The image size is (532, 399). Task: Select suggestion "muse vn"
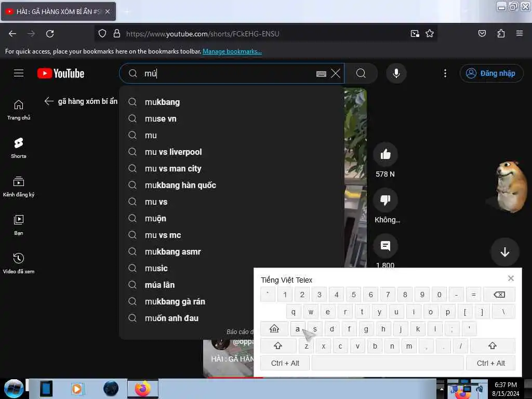[x=231, y=119]
